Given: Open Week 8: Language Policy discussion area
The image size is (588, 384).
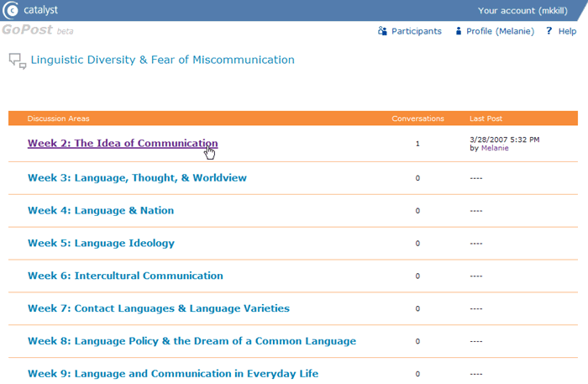Looking at the screenshot, I should (192, 341).
